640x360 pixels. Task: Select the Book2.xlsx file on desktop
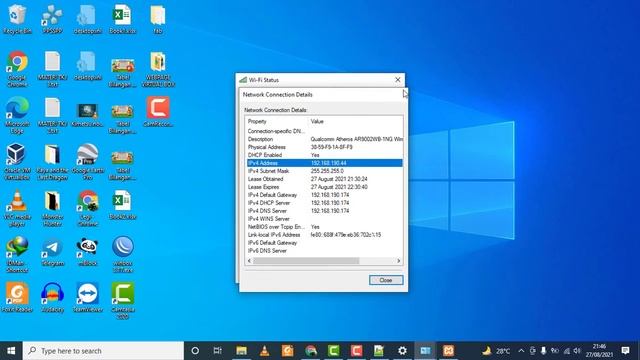click(x=122, y=205)
